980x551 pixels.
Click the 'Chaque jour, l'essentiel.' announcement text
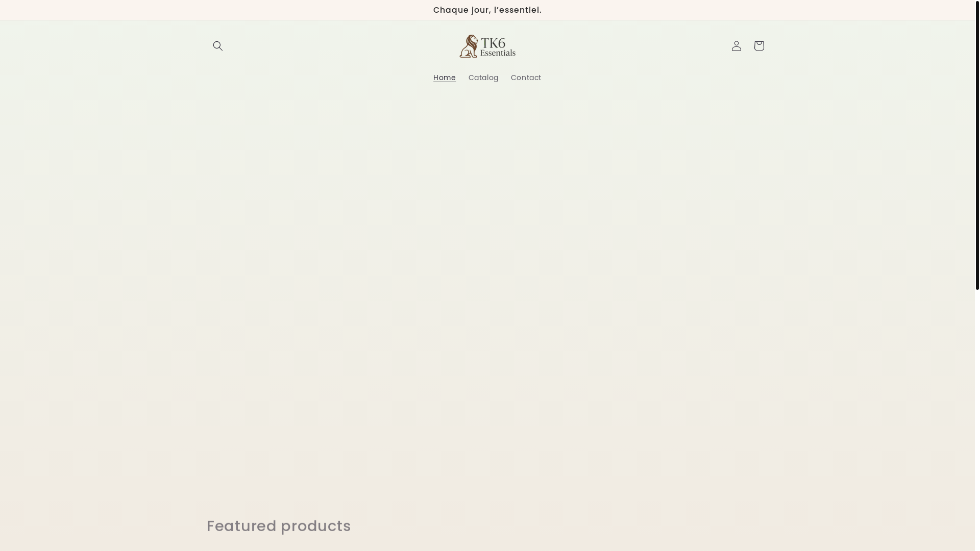click(487, 10)
